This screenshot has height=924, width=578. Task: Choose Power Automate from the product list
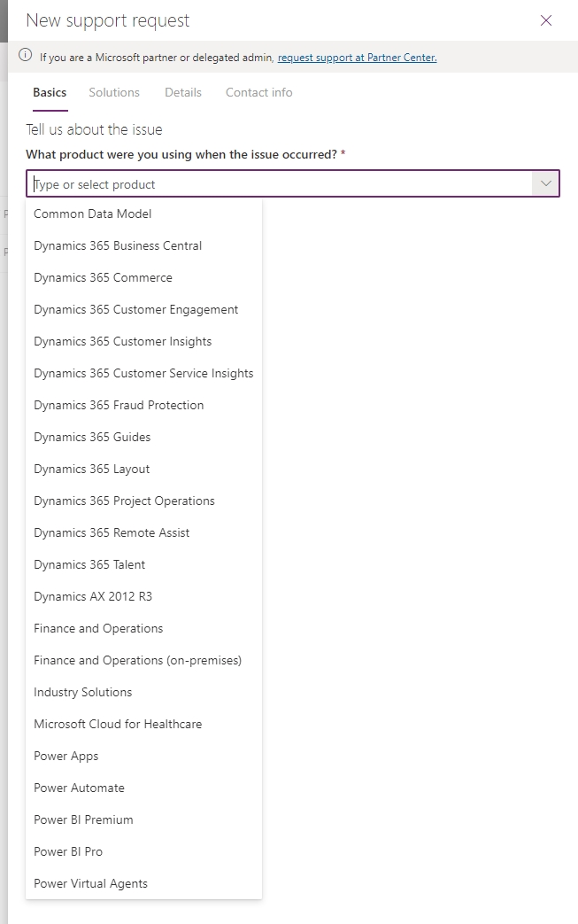tap(79, 788)
